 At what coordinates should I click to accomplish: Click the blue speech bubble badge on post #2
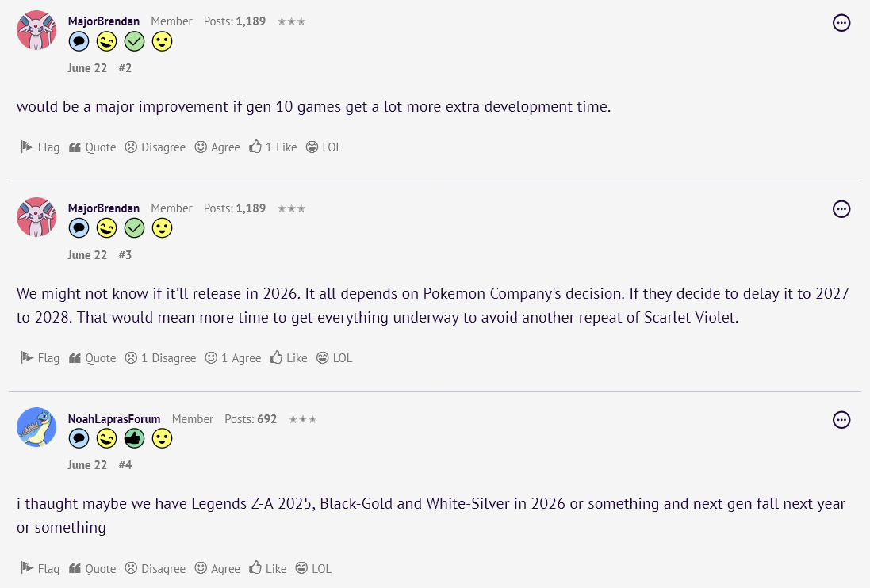(x=79, y=41)
